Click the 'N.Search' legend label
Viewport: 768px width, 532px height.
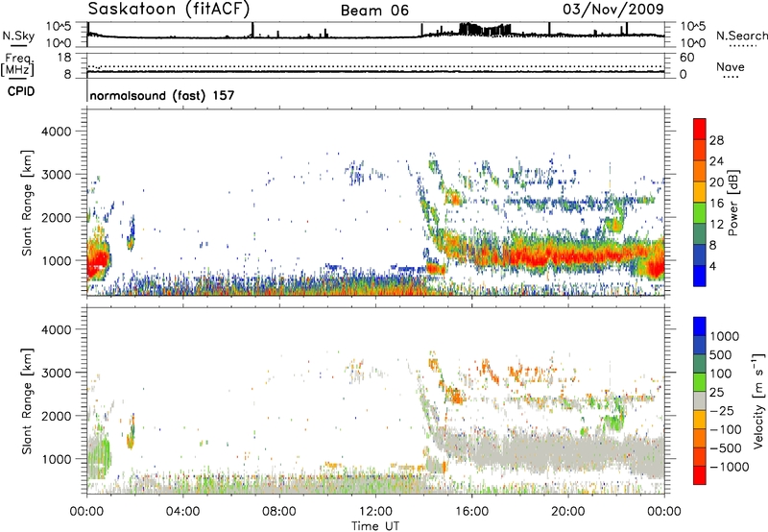pyautogui.click(x=741, y=36)
